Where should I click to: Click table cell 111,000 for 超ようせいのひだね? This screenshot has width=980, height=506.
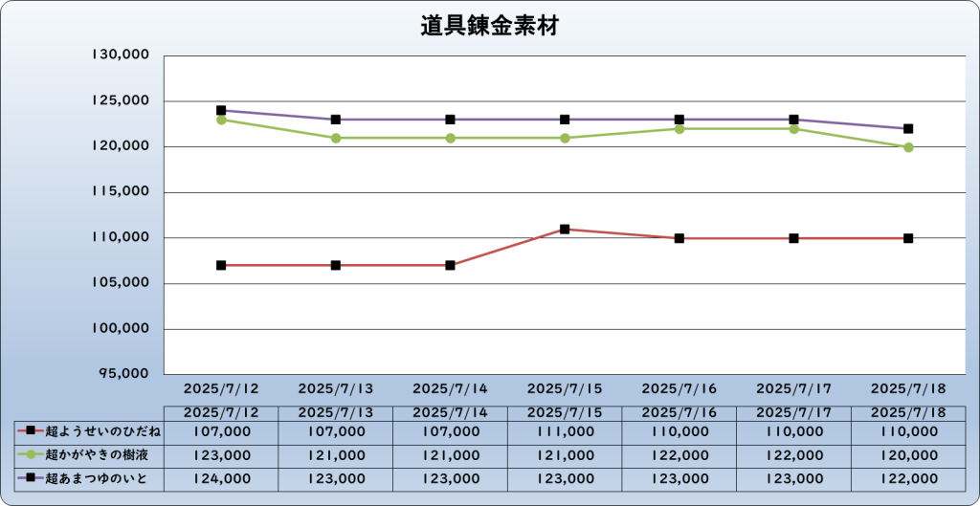tap(565, 431)
